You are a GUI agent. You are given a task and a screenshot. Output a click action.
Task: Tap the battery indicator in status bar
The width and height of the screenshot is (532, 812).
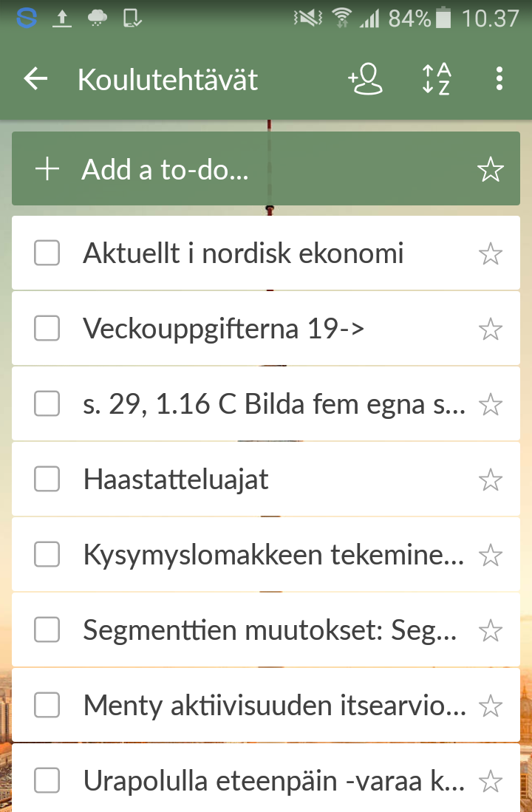point(443,18)
